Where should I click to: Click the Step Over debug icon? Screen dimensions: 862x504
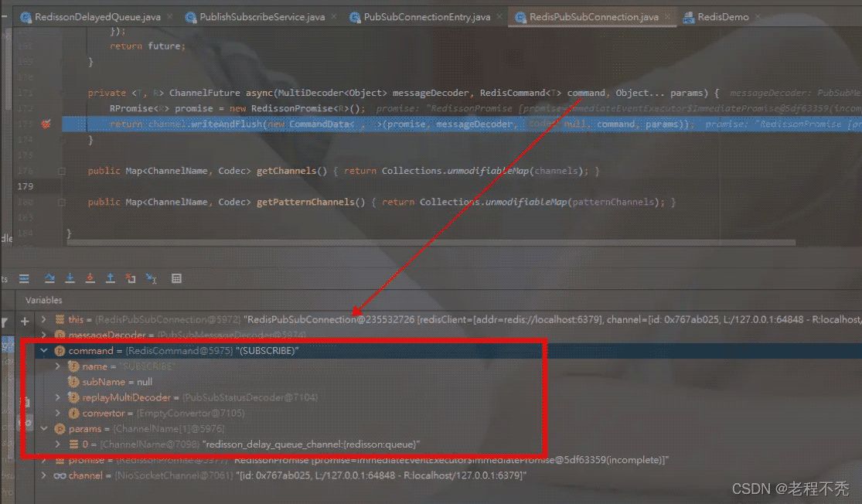coord(50,278)
